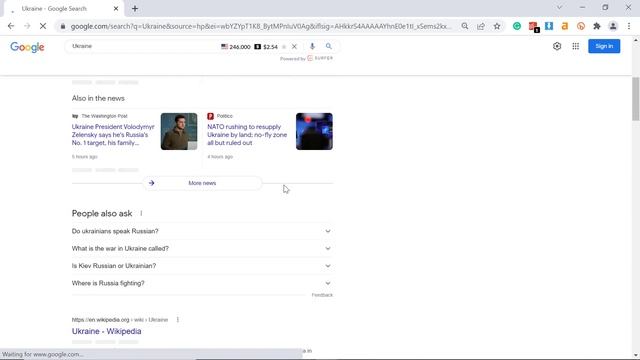Click the "4 hours ago" timestamp
The height and width of the screenshot is (360, 640).
tap(220, 157)
